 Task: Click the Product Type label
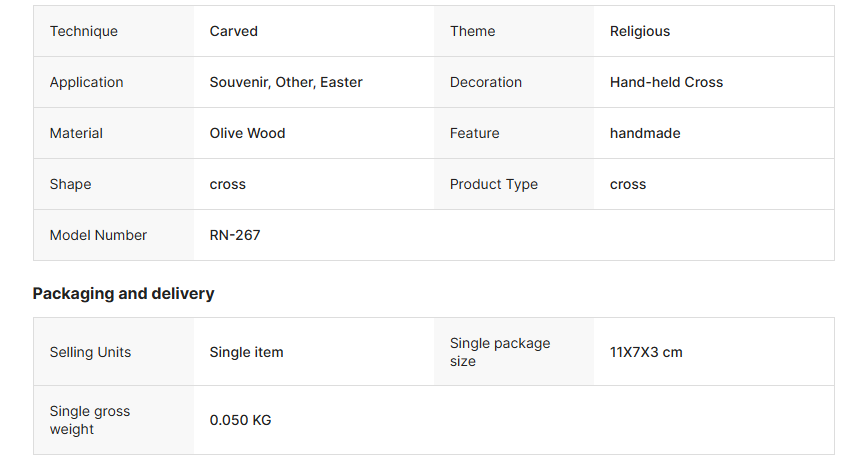tap(494, 184)
